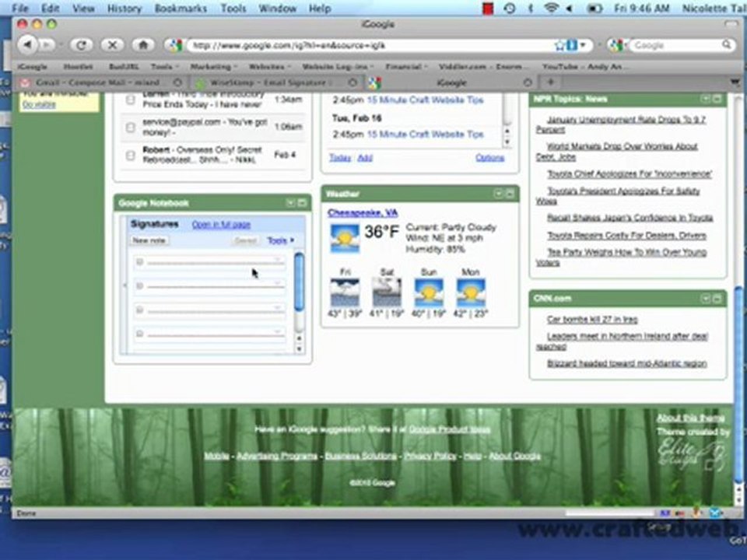Open Toyota Repairs Costly For Dealers headline
This screenshot has height=560, width=747.
coord(626,235)
